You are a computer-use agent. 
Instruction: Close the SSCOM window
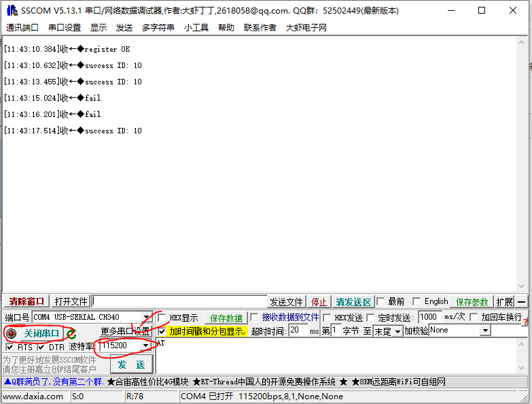tap(513, 10)
